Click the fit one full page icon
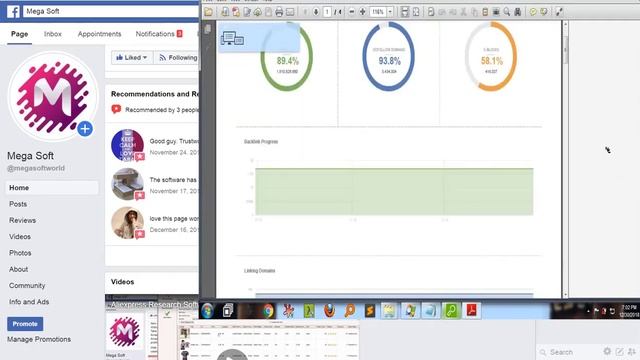 point(416,12)
